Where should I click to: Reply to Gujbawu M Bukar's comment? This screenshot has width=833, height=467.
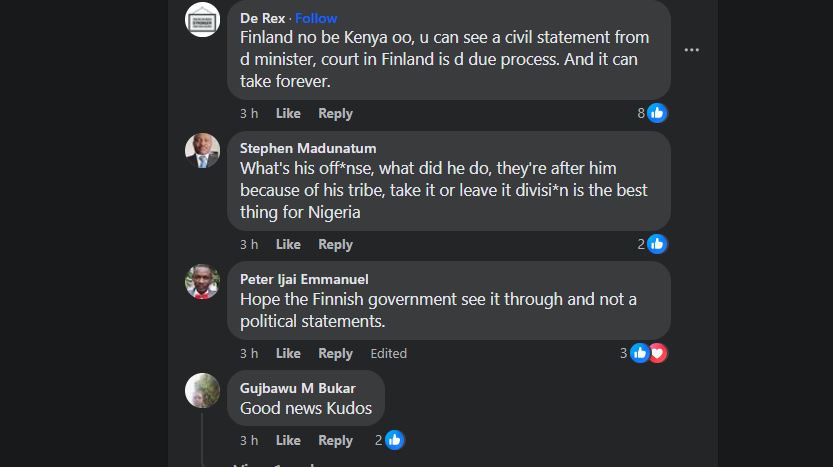tap(335, 440)
